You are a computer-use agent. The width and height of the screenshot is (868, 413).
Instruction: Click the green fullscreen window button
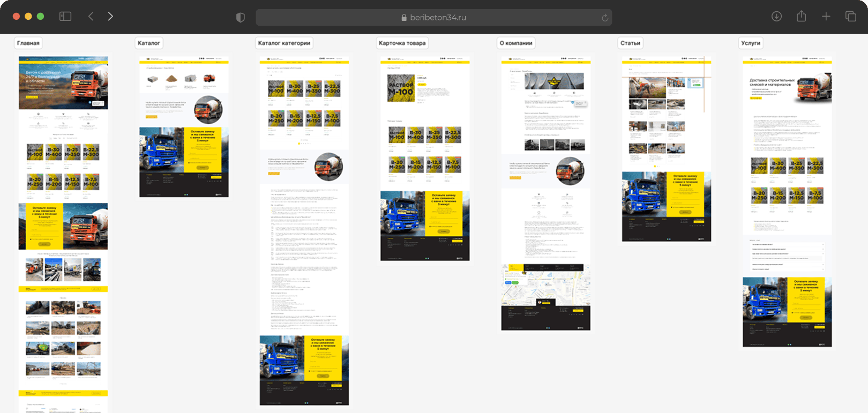41,17
